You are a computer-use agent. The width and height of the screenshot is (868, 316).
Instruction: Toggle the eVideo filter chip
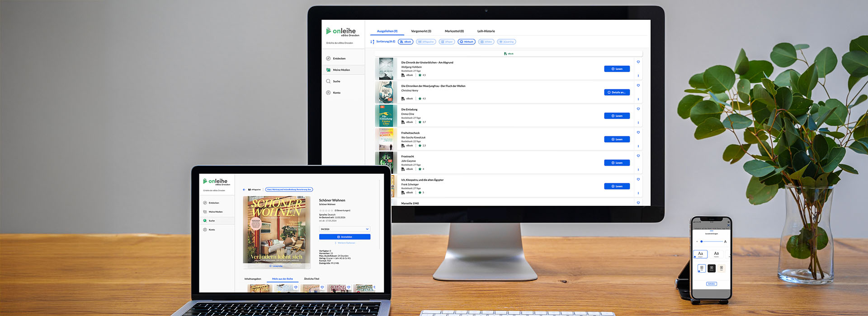pos(486,42)
